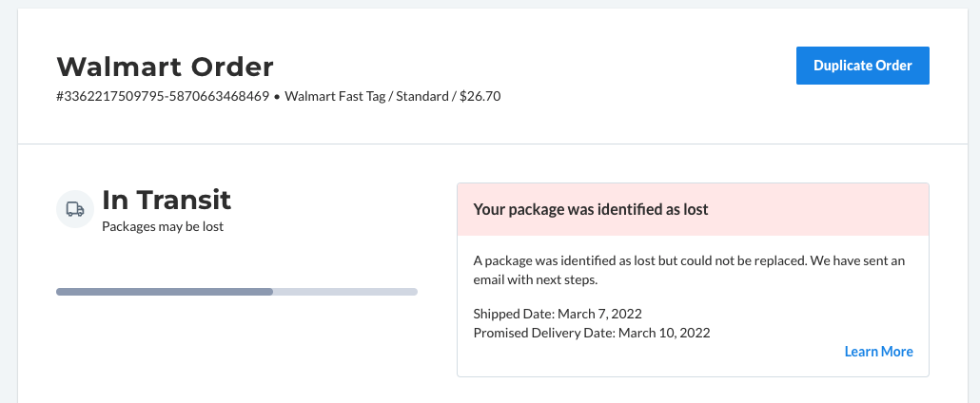The image size is (980, 403).
Task: Click the bullet separator after order number
Action: pos(277,98)
